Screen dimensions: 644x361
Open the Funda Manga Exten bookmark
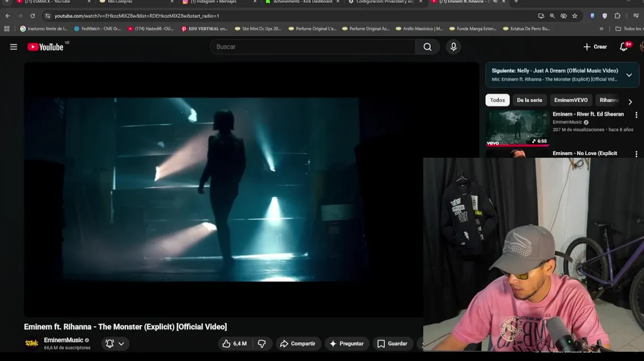click(473, 29)
